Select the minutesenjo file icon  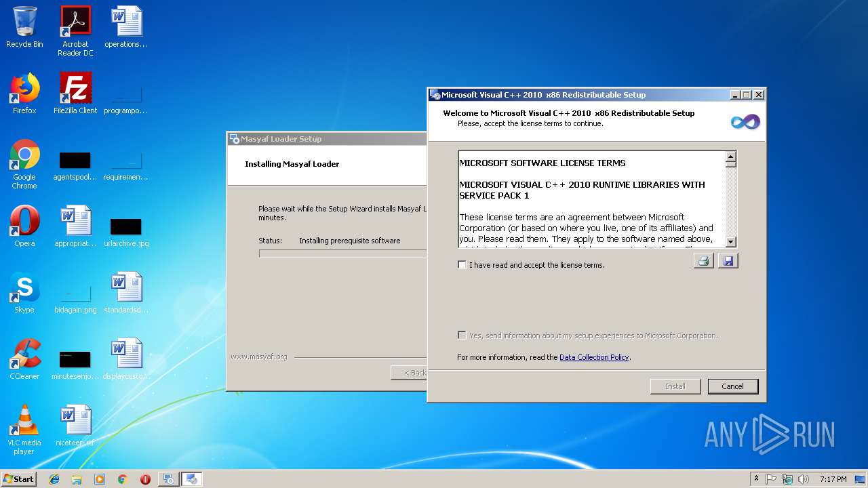(75, 365)
